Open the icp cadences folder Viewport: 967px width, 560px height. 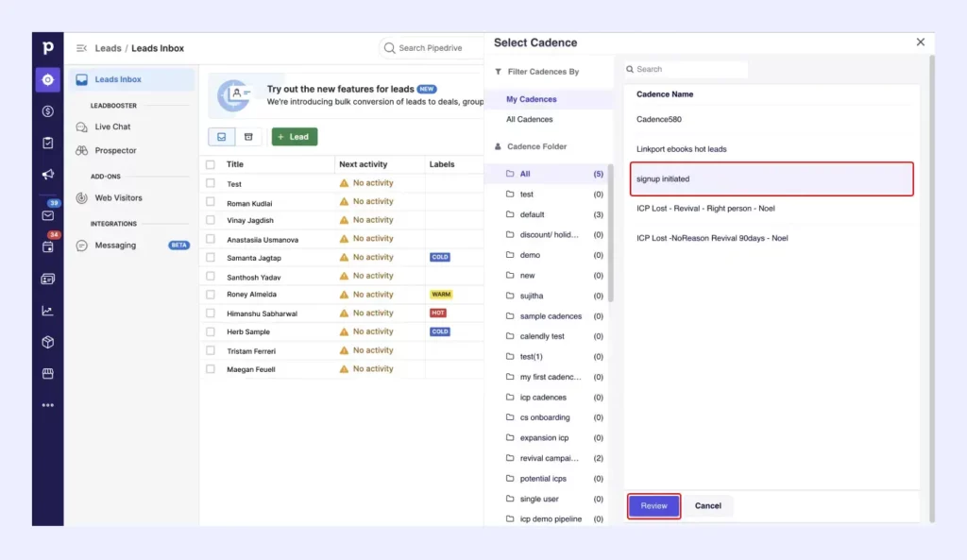click(547, 398)
